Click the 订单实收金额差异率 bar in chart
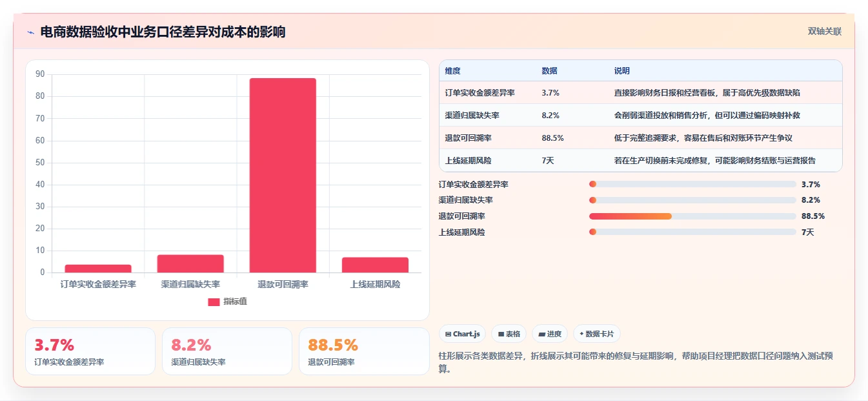The width and height of the screenshot is (868, 401). pyautogui.click(x=98, y=269)
